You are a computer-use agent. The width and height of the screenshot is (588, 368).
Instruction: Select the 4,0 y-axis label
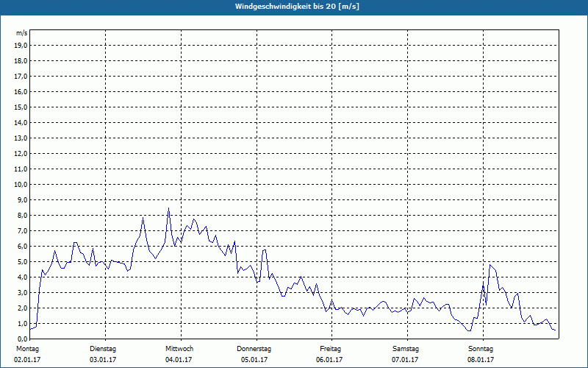point(23,277)
